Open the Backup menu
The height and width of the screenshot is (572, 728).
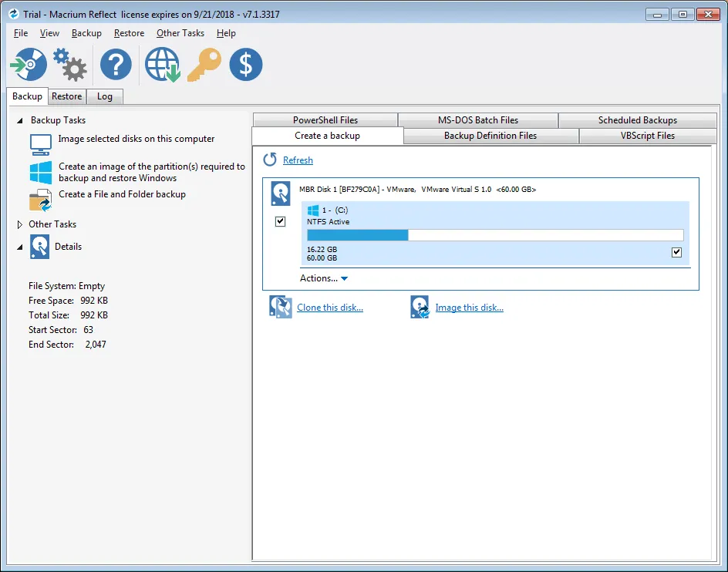coord(86,33)
